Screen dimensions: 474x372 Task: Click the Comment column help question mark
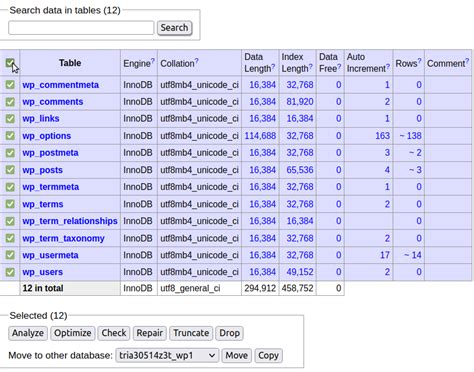pyautogui.click(x=467, y=61)
